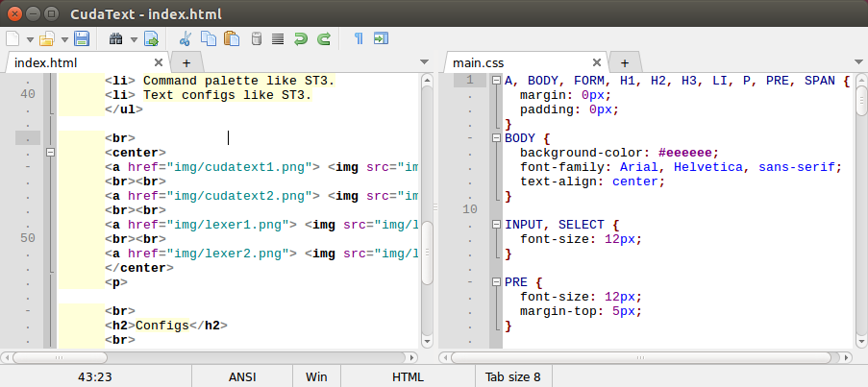Open Find with the binoculars icon
Screen dimensions: 868x387
click(115, 38)
